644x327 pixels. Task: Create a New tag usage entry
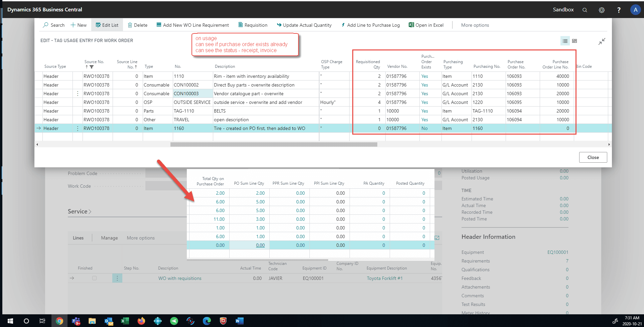79,25
